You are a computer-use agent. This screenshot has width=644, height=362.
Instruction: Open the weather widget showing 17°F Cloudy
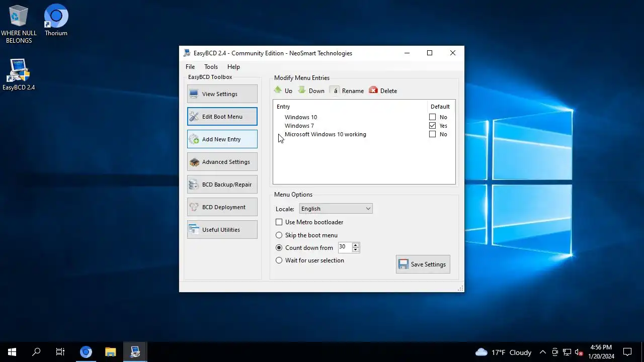[504, 352]
